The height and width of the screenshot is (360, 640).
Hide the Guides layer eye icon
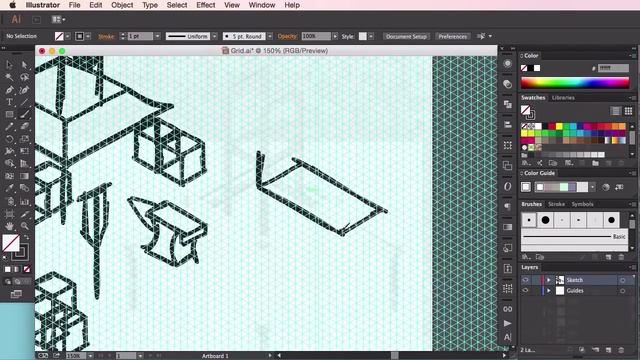coord(526,291)
